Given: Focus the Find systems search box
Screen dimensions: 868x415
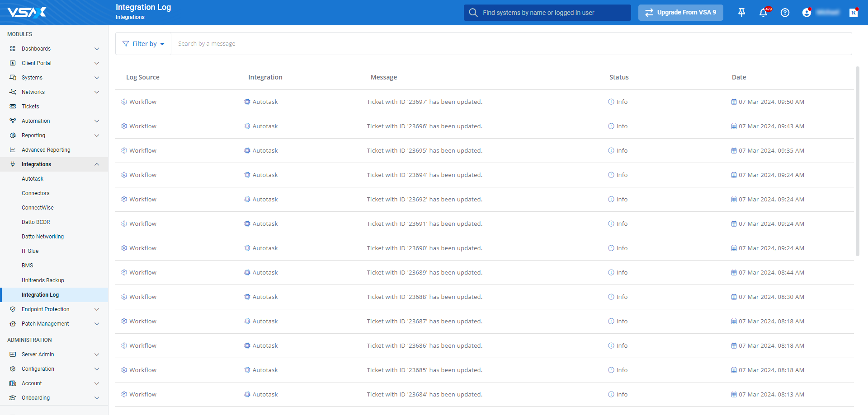Looking at the screenshot, I should pyautogui.click(x=547, y=13).
